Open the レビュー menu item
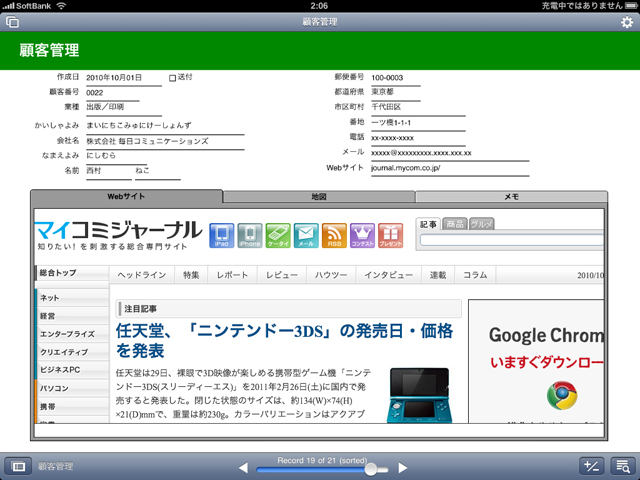640x480 pixels. coord(282,275)
